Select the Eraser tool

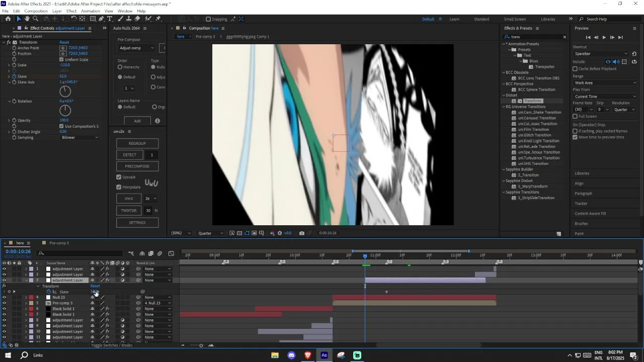pos(137,19)
